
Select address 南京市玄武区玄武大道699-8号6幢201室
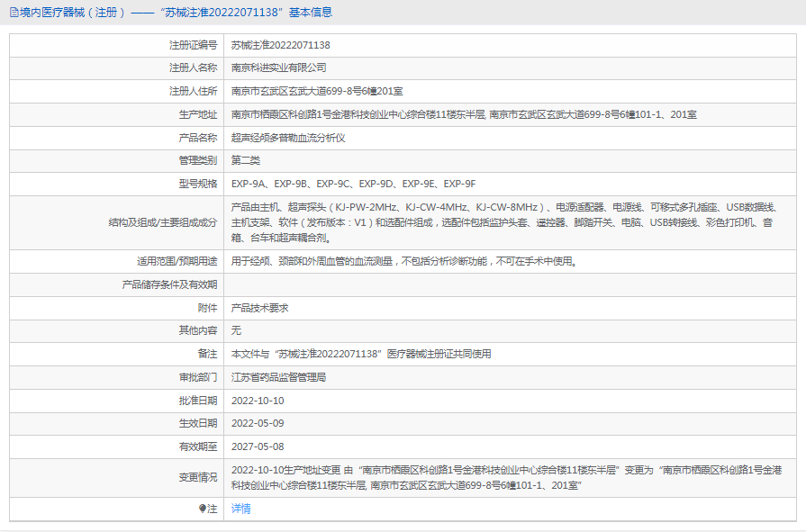pyautogui.click(x=317, y=92)
